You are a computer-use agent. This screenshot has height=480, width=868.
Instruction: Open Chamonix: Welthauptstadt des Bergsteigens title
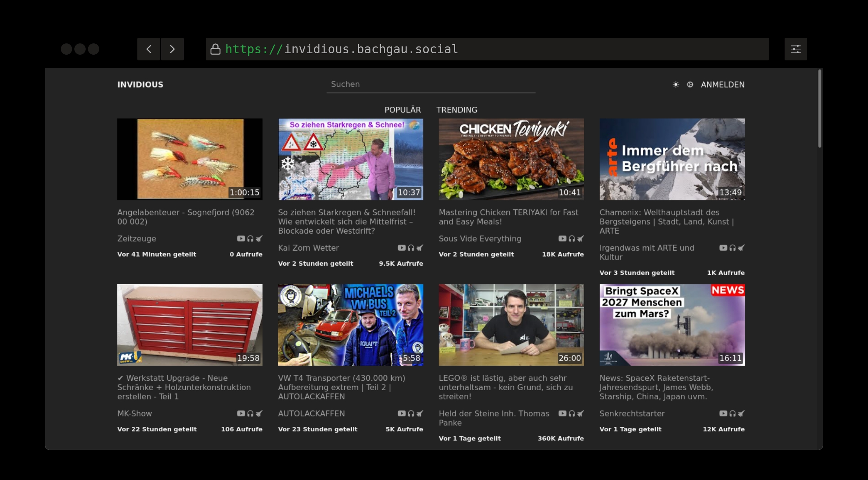click(x=667, y=222)
